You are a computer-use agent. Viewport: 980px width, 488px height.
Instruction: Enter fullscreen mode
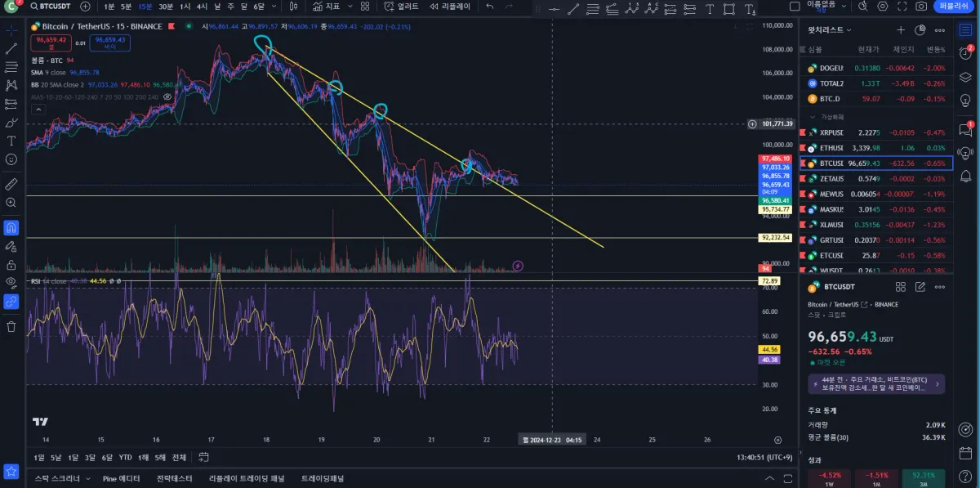tap(902, 6)
